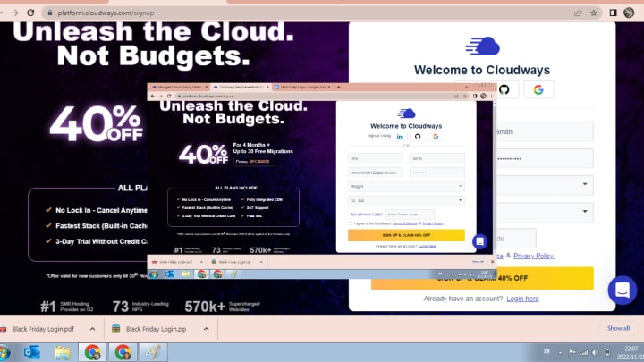
Task: Tick the Terms of Service agreement checkbox in the inset window
Action: click(x=351, y=223)
